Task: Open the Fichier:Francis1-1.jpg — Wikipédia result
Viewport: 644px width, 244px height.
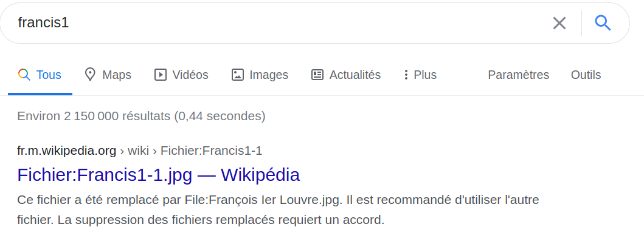Action: tap(158, 175)
